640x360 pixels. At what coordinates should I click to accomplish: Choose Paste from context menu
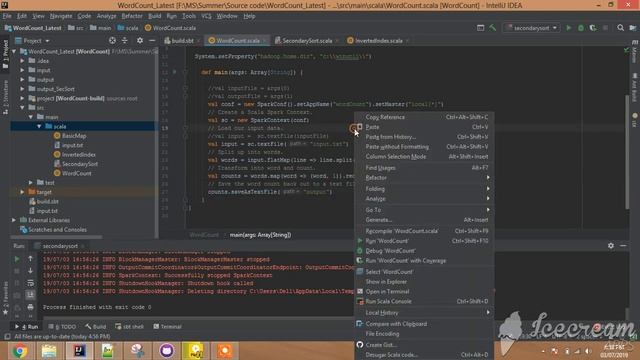click(424, 127)
